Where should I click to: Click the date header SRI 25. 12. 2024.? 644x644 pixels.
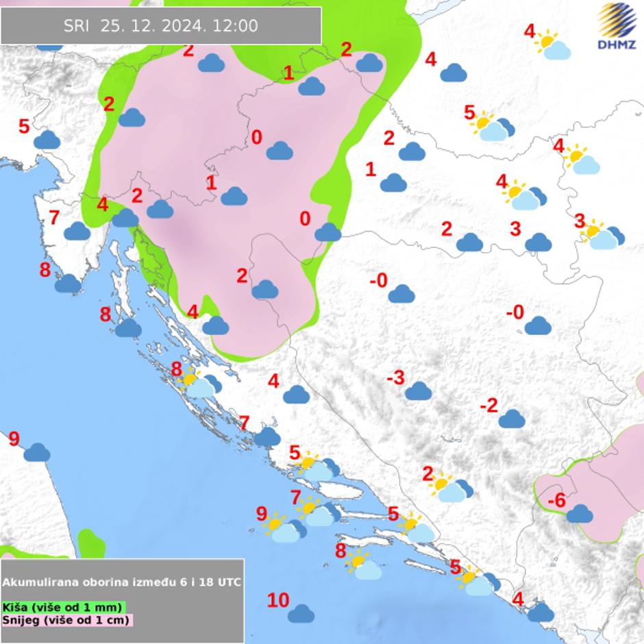click(x=161, y=26)
